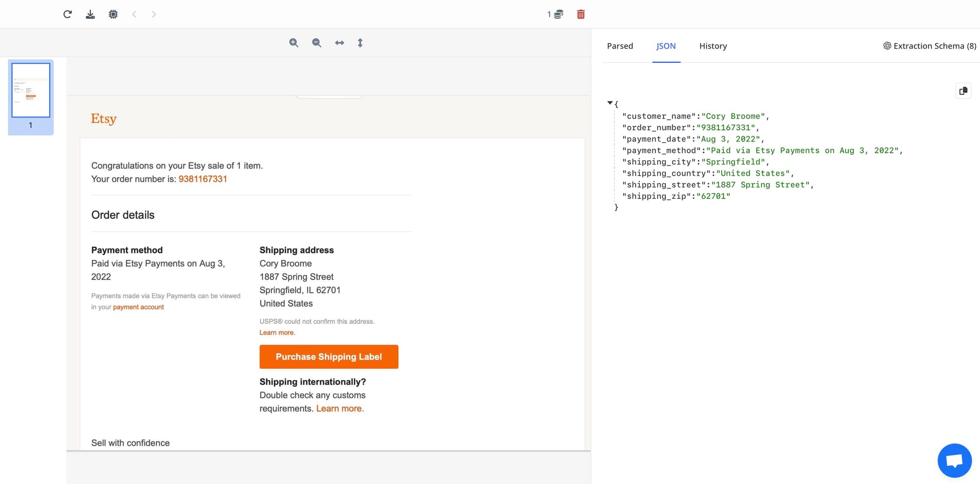Select page 1 thumbnail in sidebar
The width and height of the screenshot is (980, 484).
point(31,91)
